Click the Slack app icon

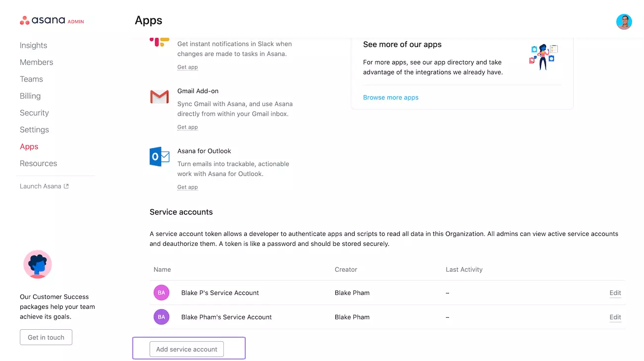click(x=160, y=42)
